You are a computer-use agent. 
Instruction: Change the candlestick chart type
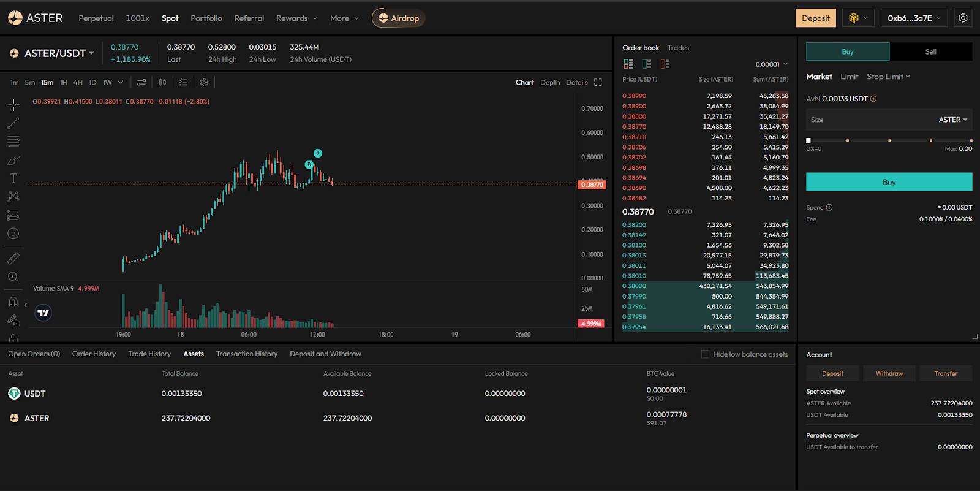[x=162, y=82]
